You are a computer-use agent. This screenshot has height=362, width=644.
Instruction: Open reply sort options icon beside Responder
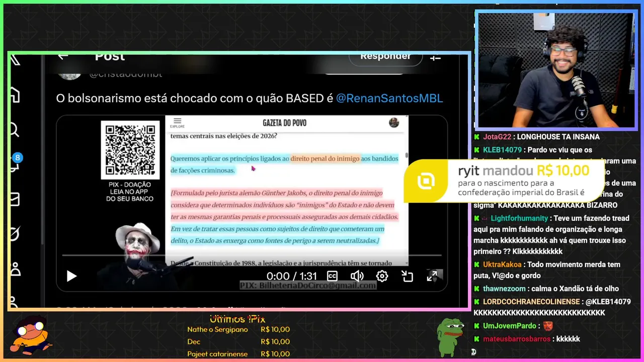click(435, 57)
